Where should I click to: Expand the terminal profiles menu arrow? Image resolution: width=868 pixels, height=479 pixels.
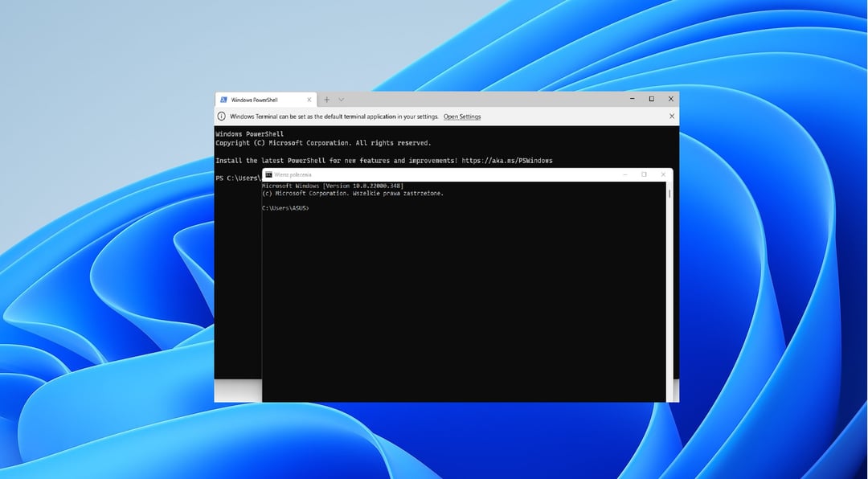point(341,99)
